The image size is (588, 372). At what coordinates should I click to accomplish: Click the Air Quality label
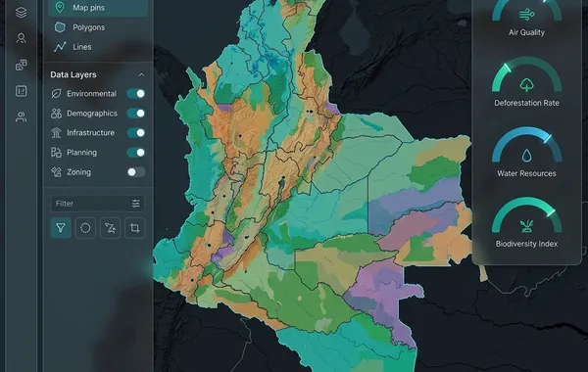coord(526,32)
